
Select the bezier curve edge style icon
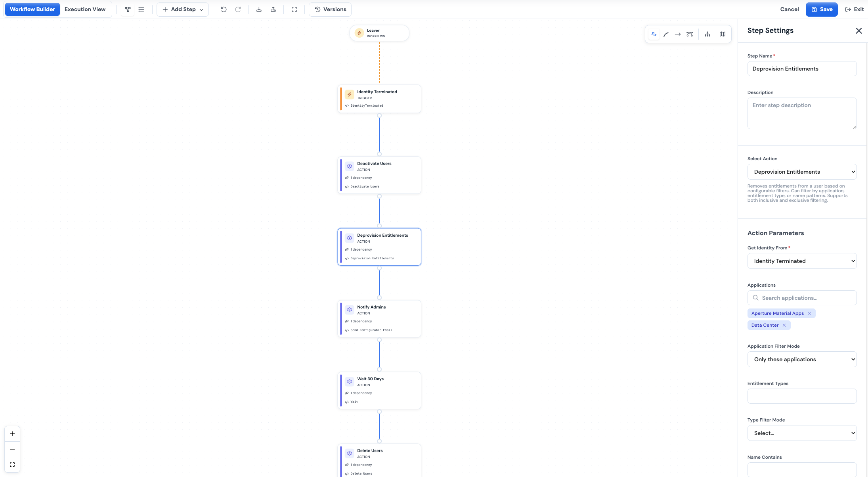pyautogui.click(x=690, y=34)
